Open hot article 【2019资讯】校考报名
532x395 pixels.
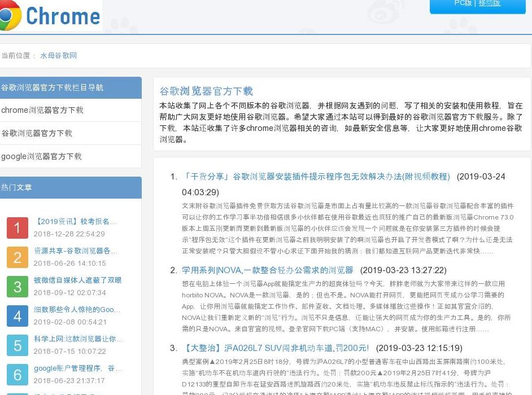75,221
